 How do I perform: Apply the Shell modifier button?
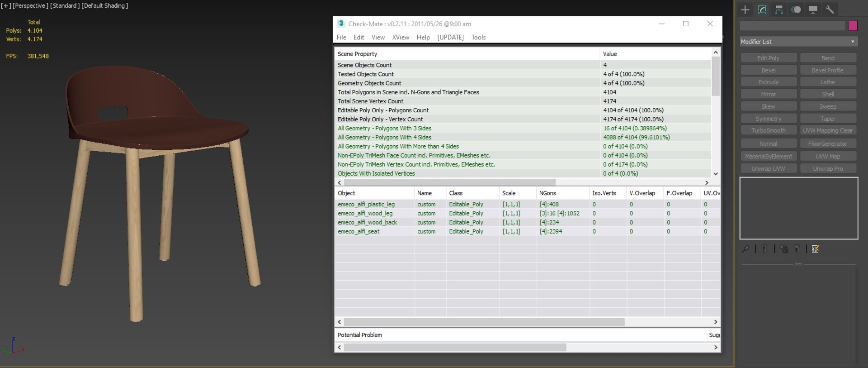(828, 94)
